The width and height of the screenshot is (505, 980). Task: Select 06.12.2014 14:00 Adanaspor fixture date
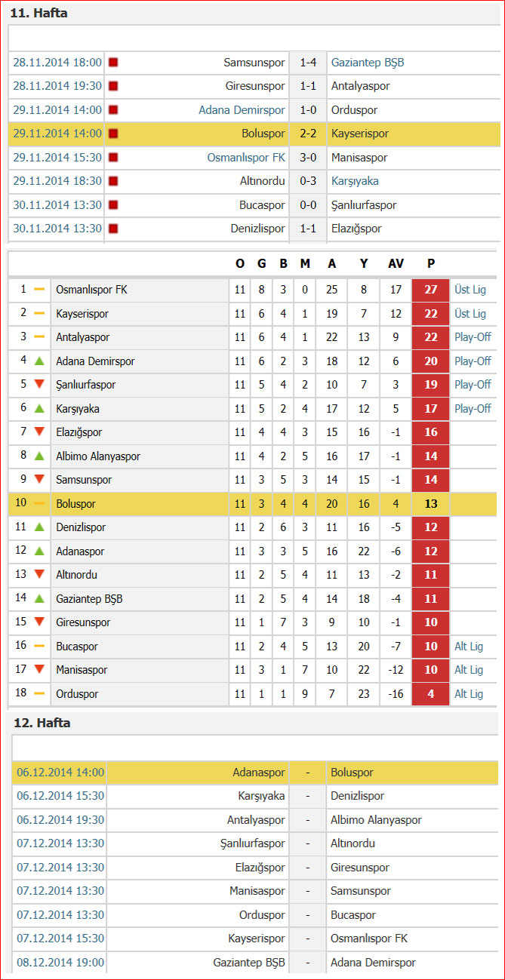pos(60,773)
